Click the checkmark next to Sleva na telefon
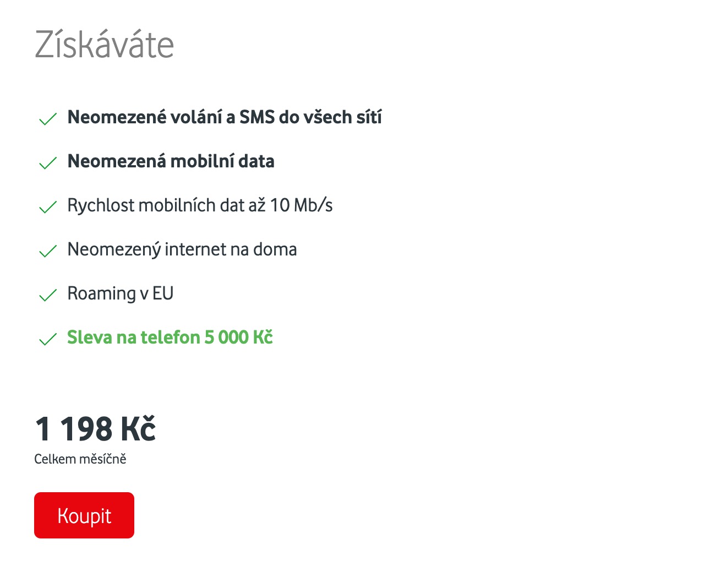721x588 pixels. [x=48, y=339]
